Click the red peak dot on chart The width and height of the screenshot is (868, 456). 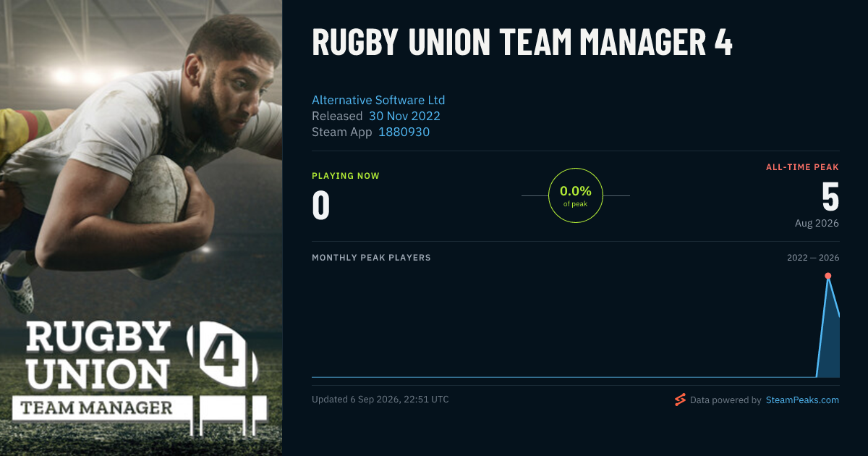tap(827, 276)
